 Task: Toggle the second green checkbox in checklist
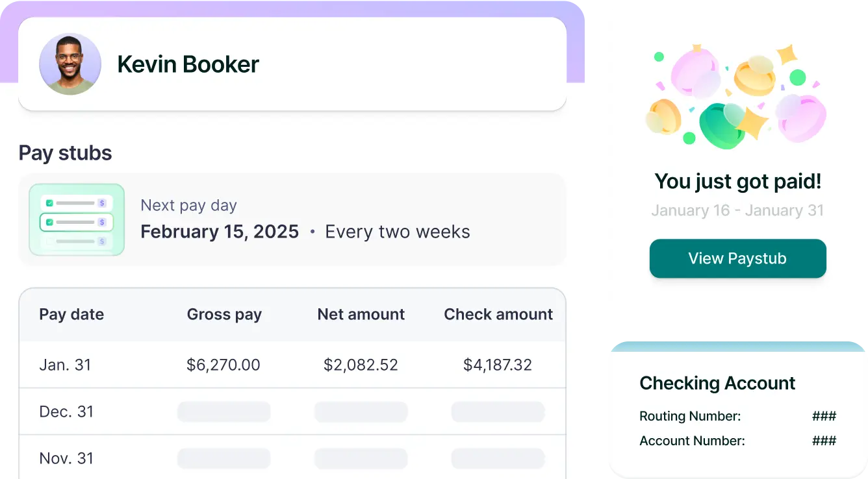(49, 222)
